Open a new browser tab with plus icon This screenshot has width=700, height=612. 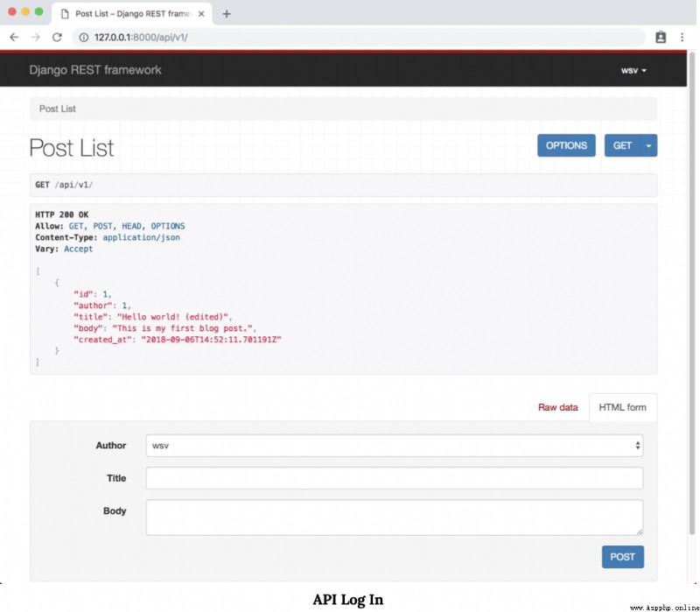point(227,14)
